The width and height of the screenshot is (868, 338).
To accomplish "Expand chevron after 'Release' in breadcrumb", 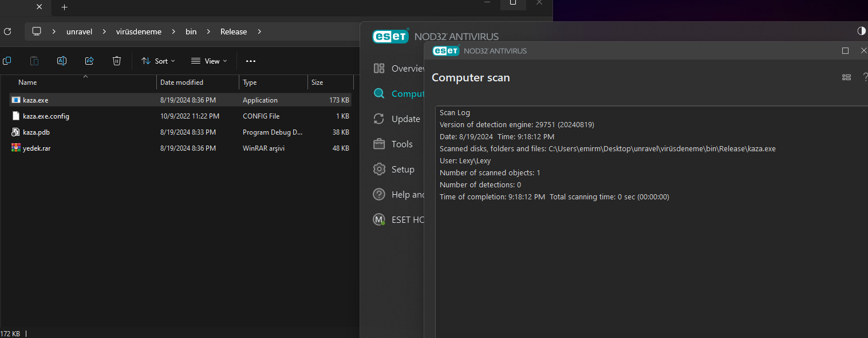I will (259, 32).
